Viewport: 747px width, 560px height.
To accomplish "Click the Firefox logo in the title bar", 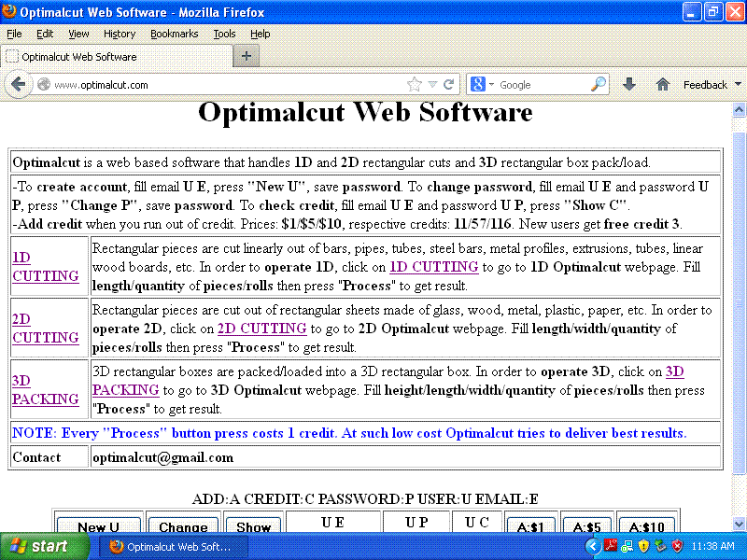I will tap(8, 11).
